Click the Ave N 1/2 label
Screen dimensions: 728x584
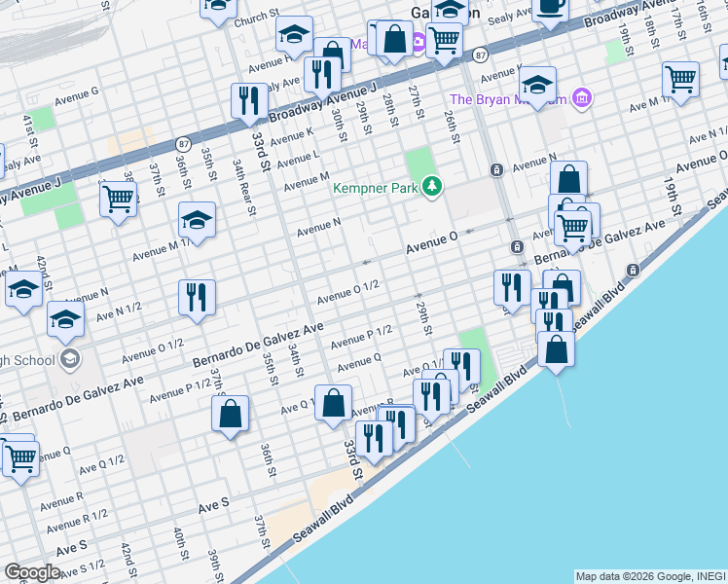click(119, 311)
